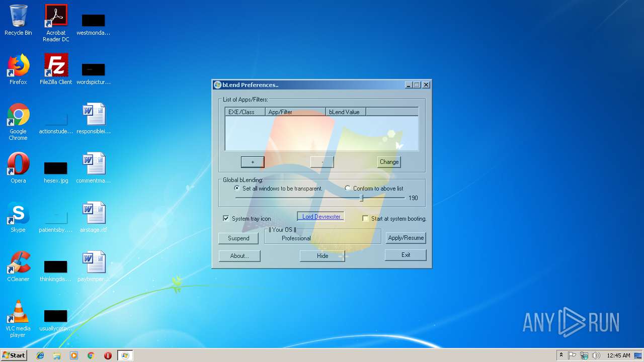Click the Change button
Screen dimensions: 644x362
coord(389,162)
